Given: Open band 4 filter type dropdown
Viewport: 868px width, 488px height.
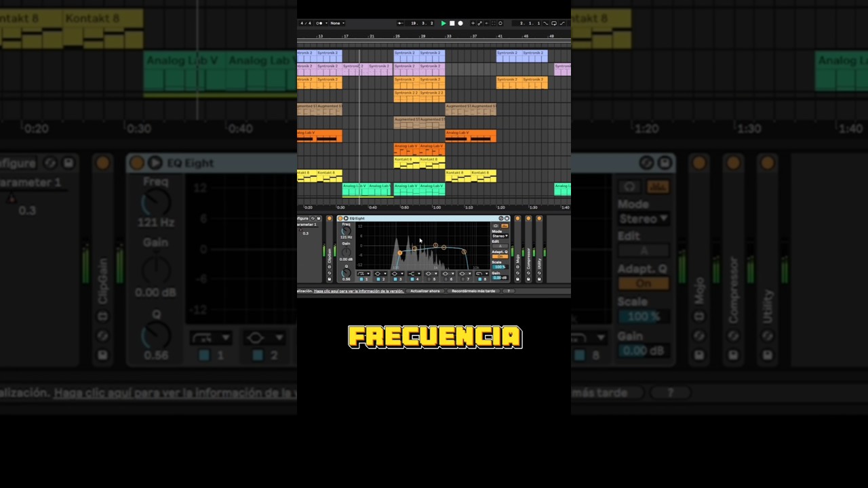Looking at the screenshot, I should (x=414, y=274).
